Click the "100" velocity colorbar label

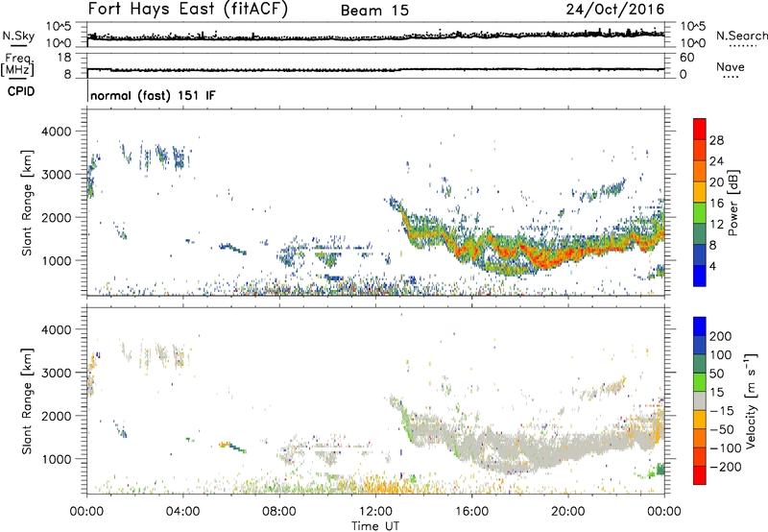tap(721, 355)
